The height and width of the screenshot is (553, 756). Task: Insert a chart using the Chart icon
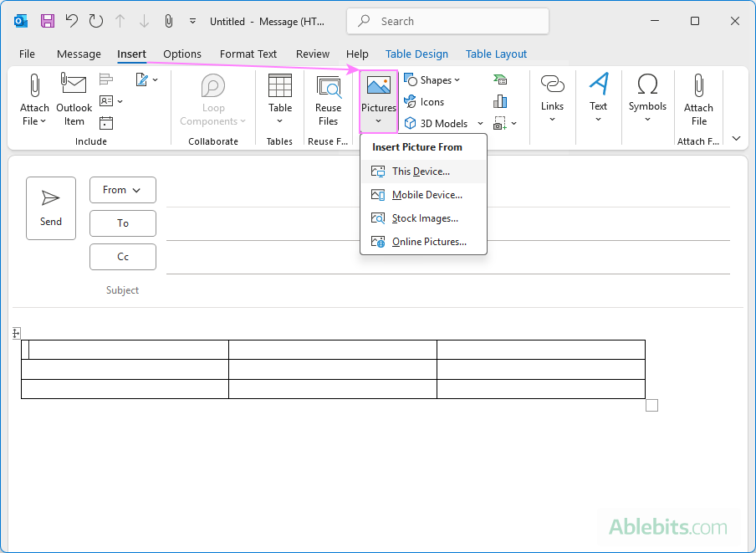(x=500, y=101)
